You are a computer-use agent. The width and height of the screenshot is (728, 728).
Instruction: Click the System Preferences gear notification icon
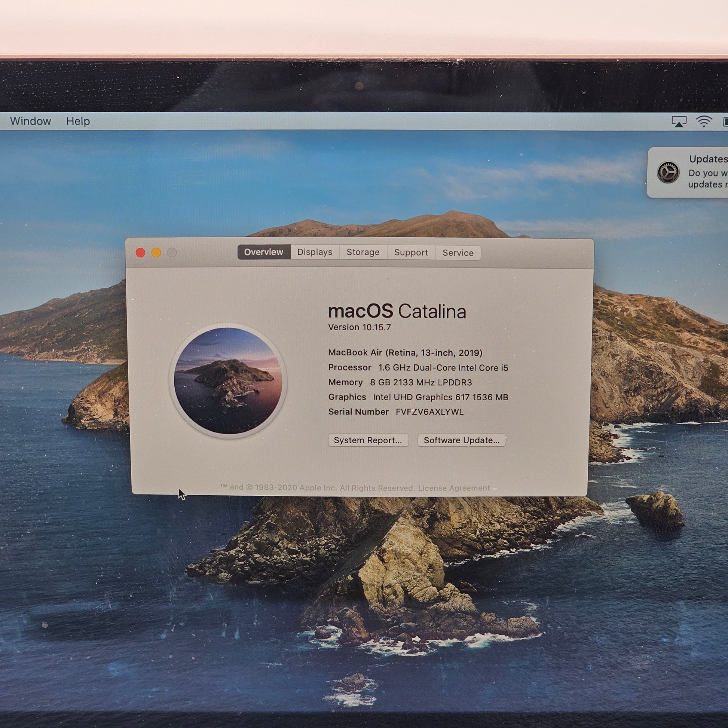click(x=668, y=172)
